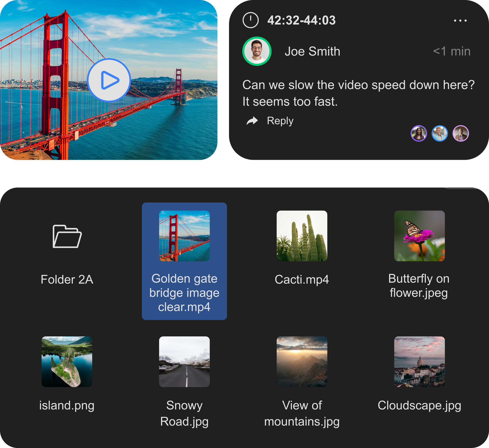This screenshot has width=489, height=448.
Task: Open the three-dot more options menu
Action: pos(460,21)
